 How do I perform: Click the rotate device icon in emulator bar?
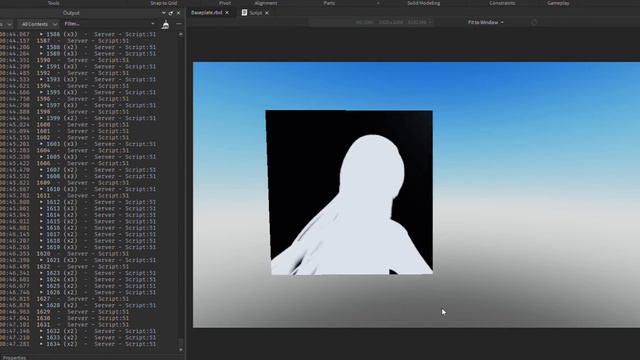tap(534, 22)
